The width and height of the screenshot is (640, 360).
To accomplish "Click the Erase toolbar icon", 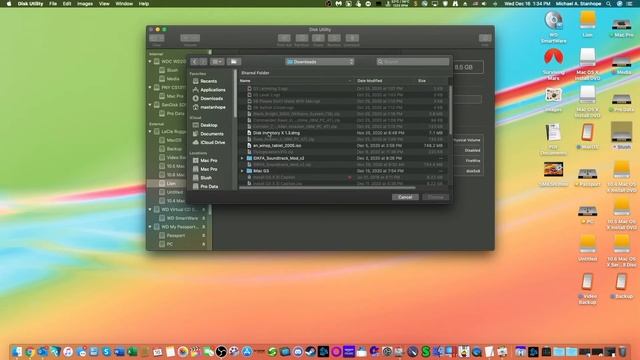I will click(x=318, y=38).
